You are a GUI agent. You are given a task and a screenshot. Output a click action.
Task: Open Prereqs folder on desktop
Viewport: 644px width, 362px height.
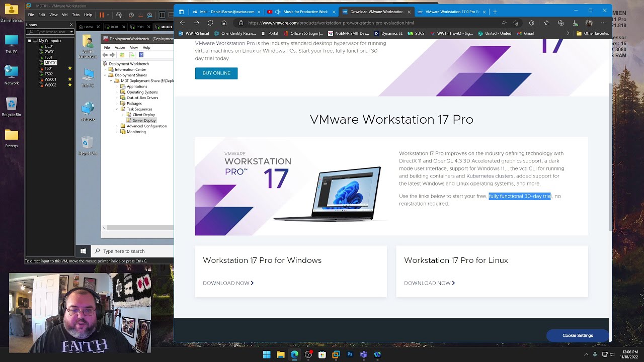11,138
